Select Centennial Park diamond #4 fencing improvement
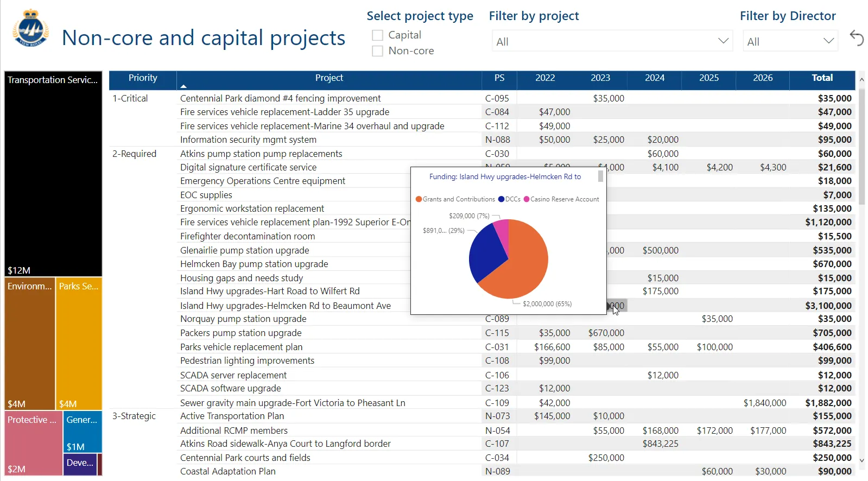 (x=280, y=98)
